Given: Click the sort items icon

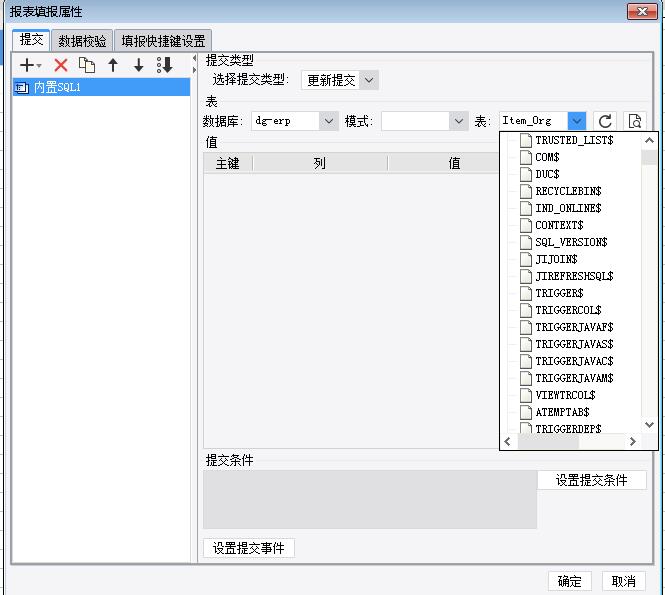Looking at the screenshot, I should coord(165,65).
